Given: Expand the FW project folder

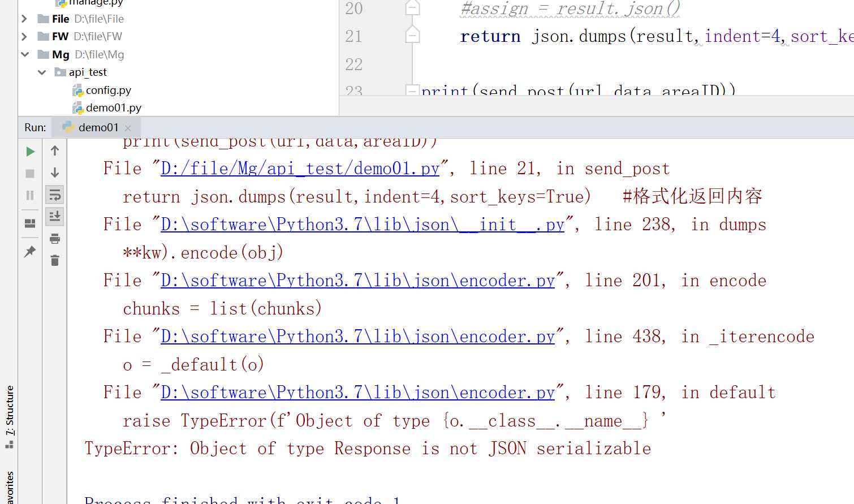Looking at the screenshot, I should 24,36.
